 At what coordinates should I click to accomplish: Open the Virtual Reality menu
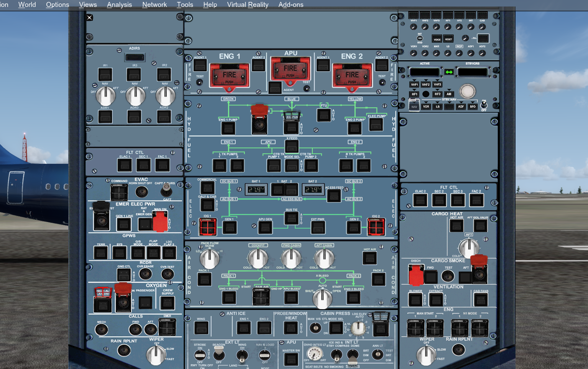248,5
